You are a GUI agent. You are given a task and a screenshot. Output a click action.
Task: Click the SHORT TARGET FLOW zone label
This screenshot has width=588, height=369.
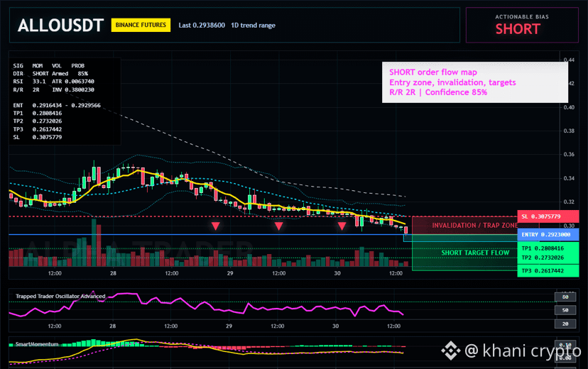pos(475,253)
